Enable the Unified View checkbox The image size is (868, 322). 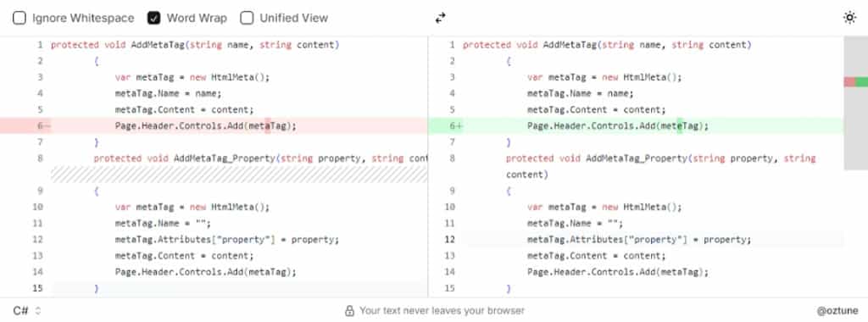(247, 19)
